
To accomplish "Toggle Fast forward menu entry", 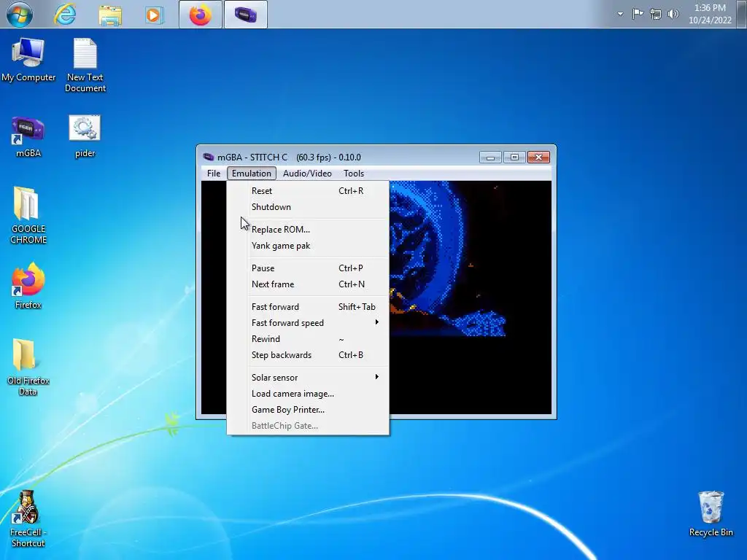I will click(309, 307).
